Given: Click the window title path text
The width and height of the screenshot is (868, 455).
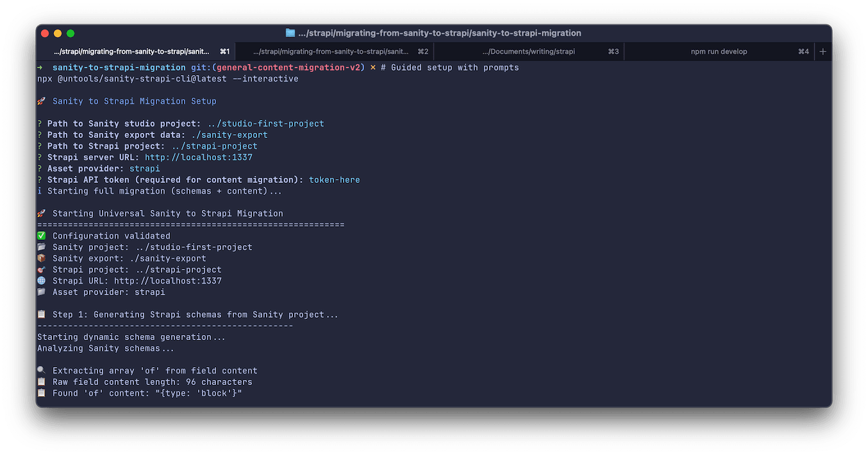Looking at the screenshot, I should [440, 33].
